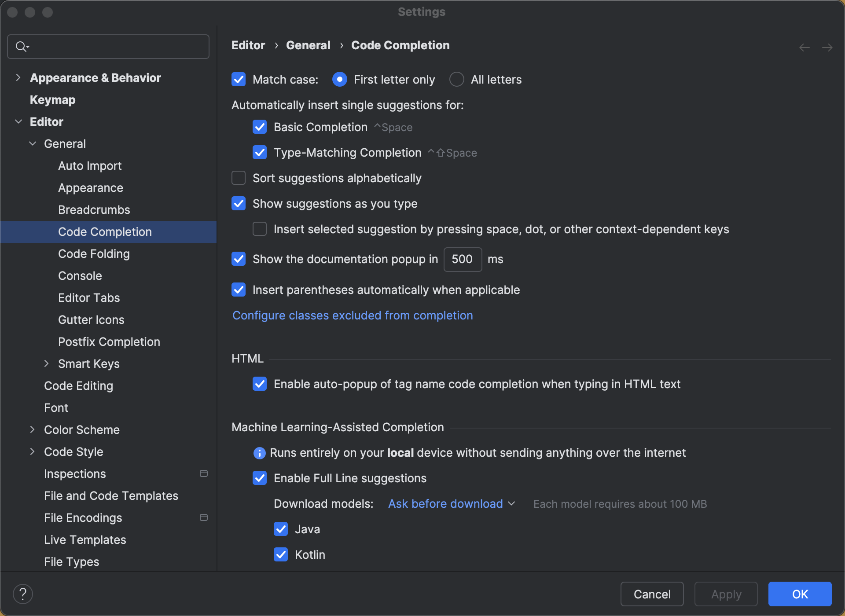Image resolution: width=845 pixels, height=616 pixels.
Task: Uncheck the Java model download
Action: [281, 528]
